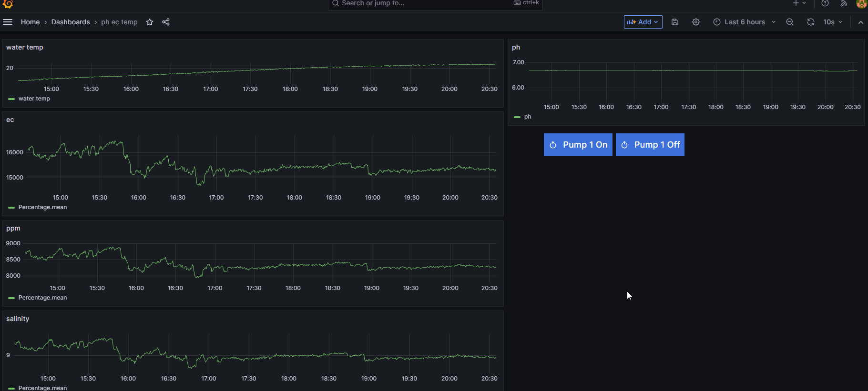Go to Dashboards breadcrumb

click(71, 22)
